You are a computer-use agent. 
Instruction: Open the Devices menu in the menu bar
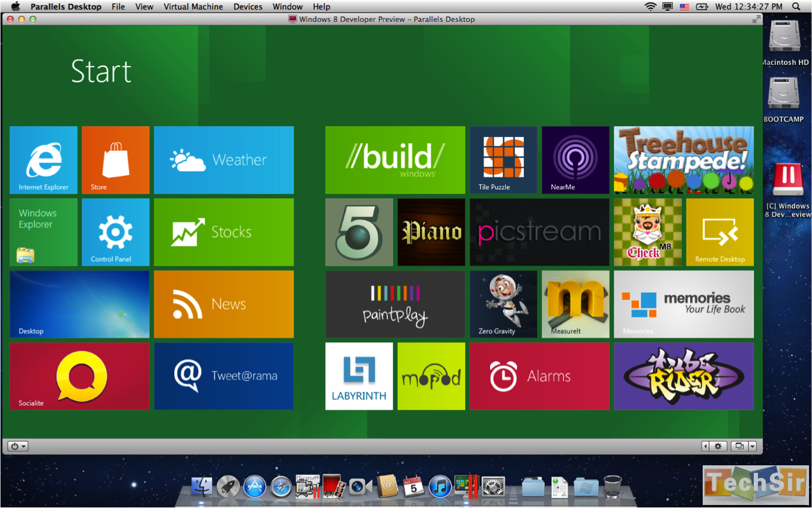point(247,7)
